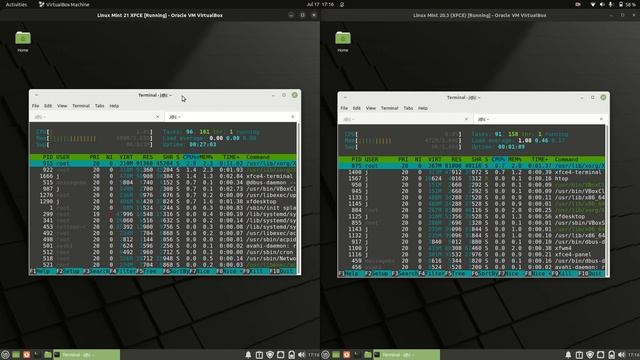Open notification bell in left VM panel
Screen dimensions: 640x360
[x=248, y=355]
